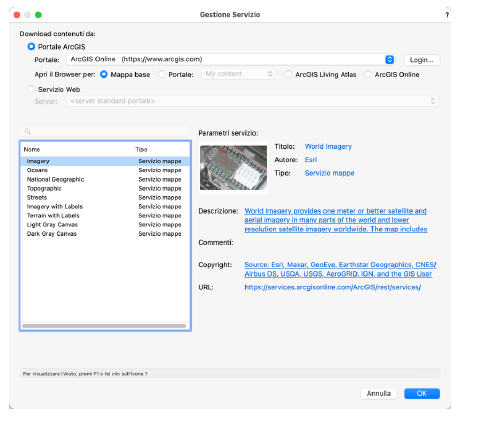This screenshot has width=481, height=424.
Task: Select the Light Gray Canvas row
Action: (x=105, y=225)
